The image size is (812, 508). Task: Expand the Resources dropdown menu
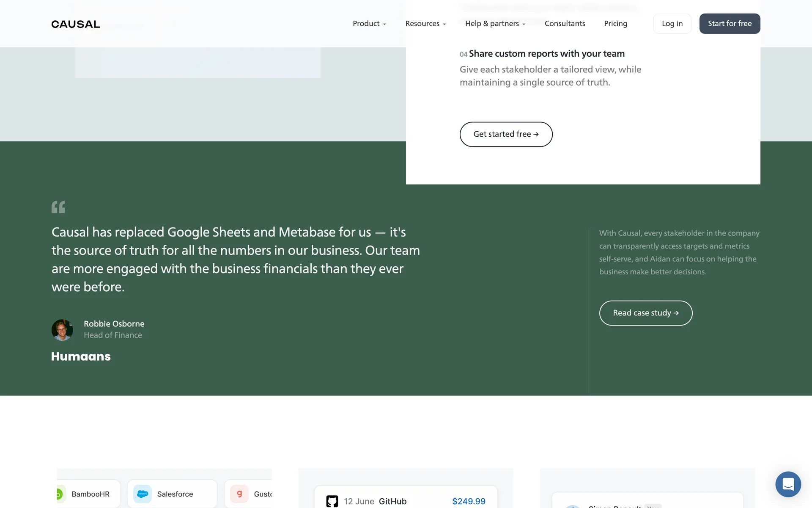click(x=425, y=24)
